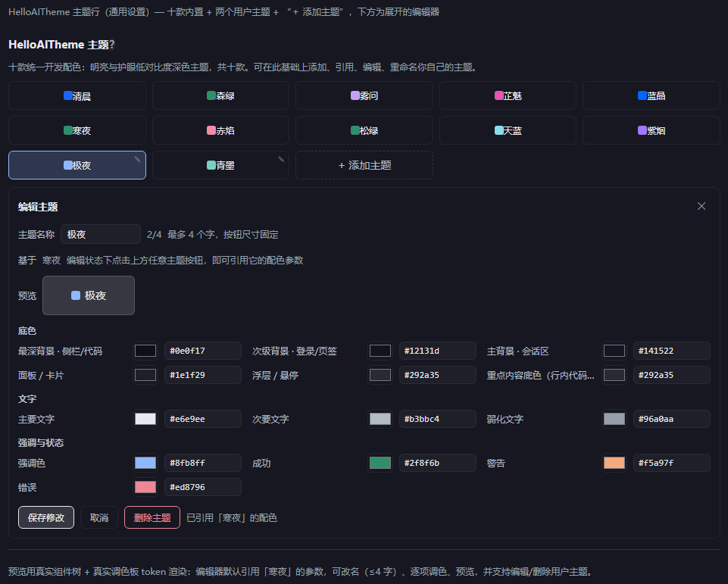Edit hex value #1e1f29
This screenshot has height=584, width=728.
tap(203, 375)
